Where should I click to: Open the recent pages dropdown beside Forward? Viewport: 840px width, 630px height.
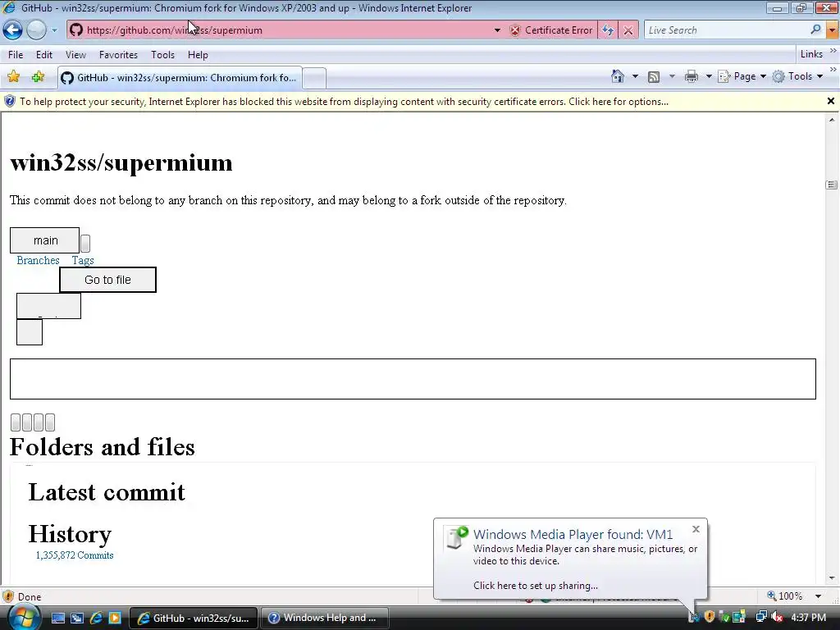54,30
